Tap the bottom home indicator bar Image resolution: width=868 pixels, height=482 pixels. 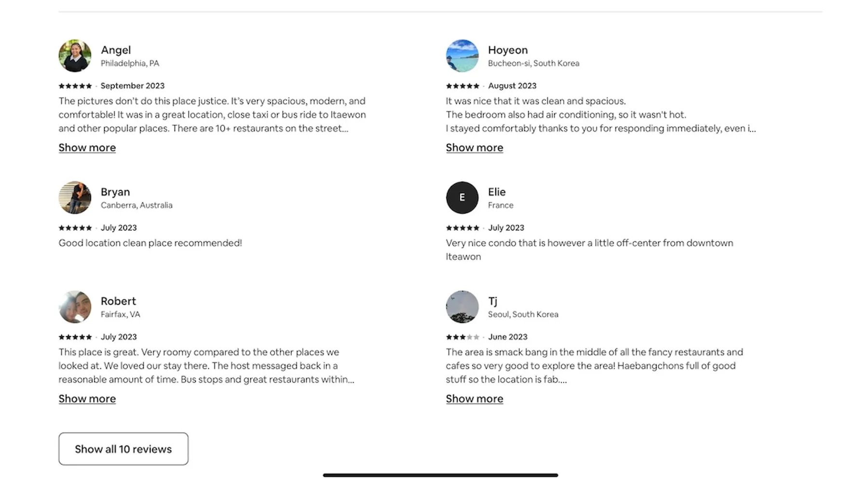[440, 475]
